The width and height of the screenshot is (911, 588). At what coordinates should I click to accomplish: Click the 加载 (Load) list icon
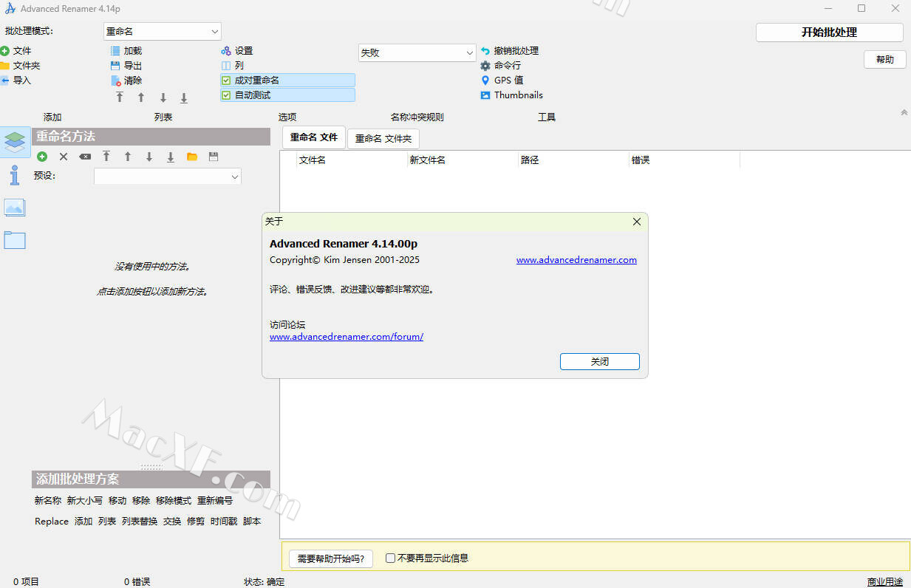(115, 51)
